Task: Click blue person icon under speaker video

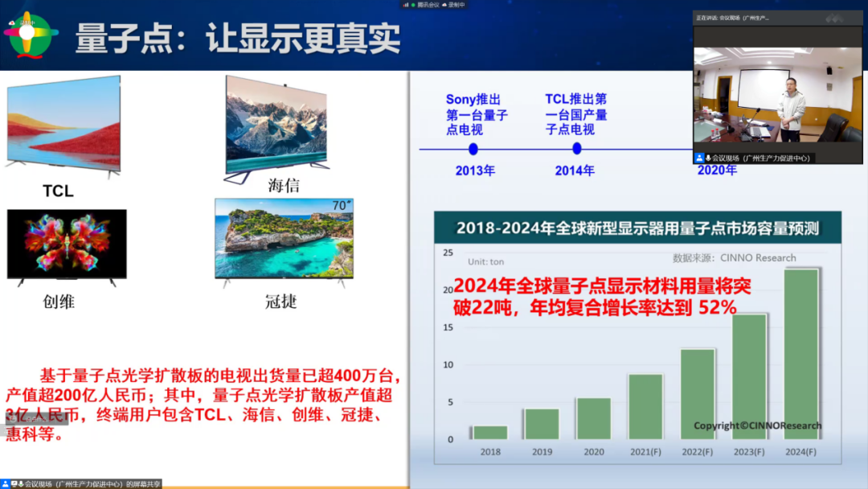Action: pyautogui.click(x=699, y=158)
